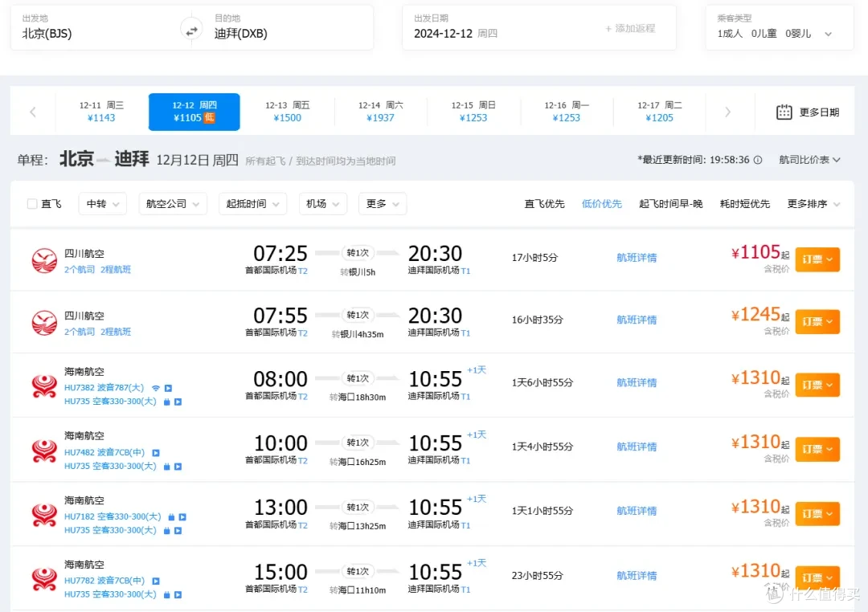The width and height of the screenshot is (868, 612).
Task: Click video icon on HU735 under HU7482
Action: click(x=178, y=467)
